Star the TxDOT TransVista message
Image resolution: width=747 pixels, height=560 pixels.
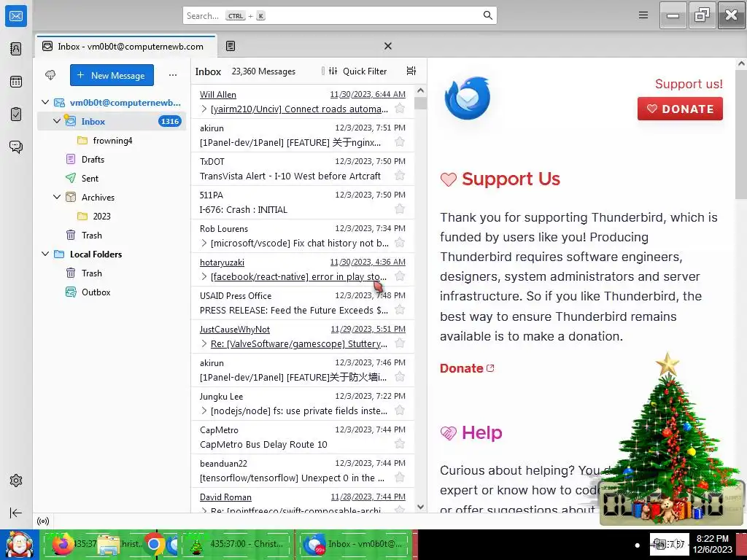coord(400,176)
